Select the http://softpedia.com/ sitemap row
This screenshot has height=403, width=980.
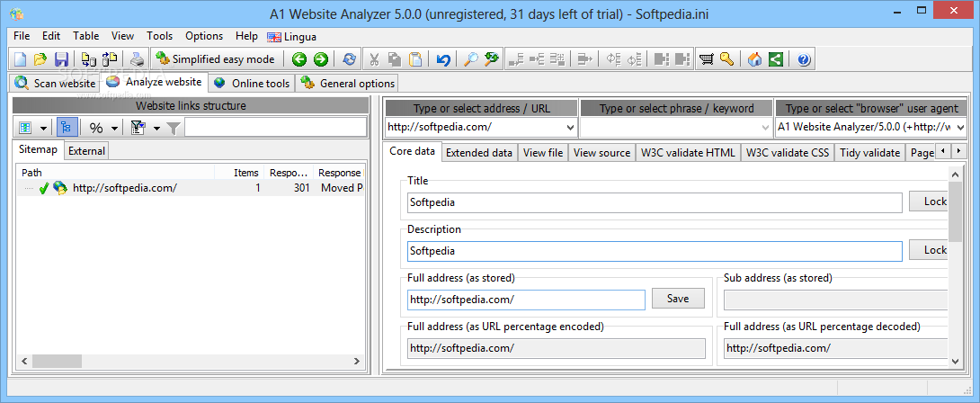[x=190, y=188]
